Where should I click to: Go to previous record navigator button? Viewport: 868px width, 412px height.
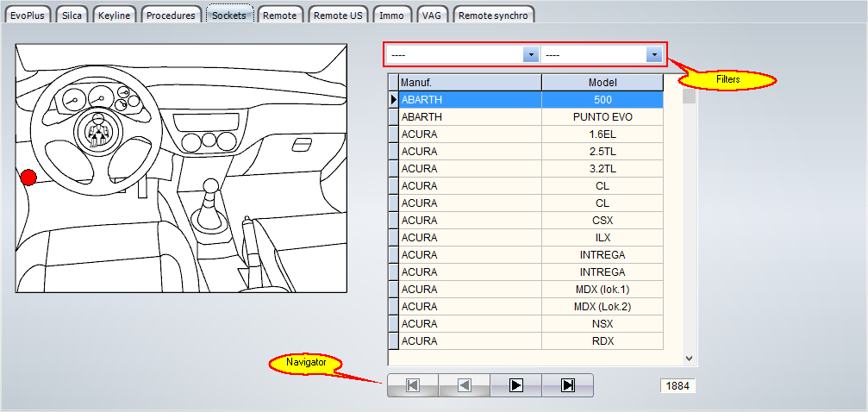[x=465, y=385]
